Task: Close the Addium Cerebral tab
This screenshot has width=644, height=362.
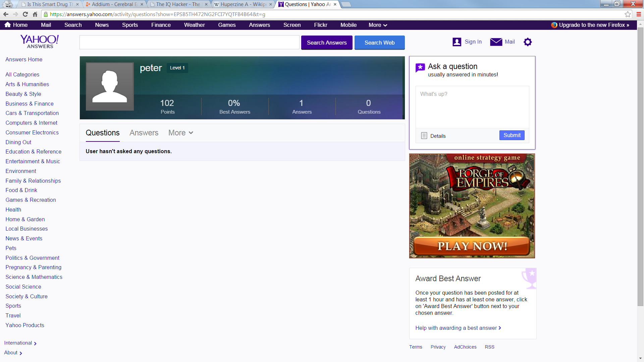Action: tap(142, 4)
